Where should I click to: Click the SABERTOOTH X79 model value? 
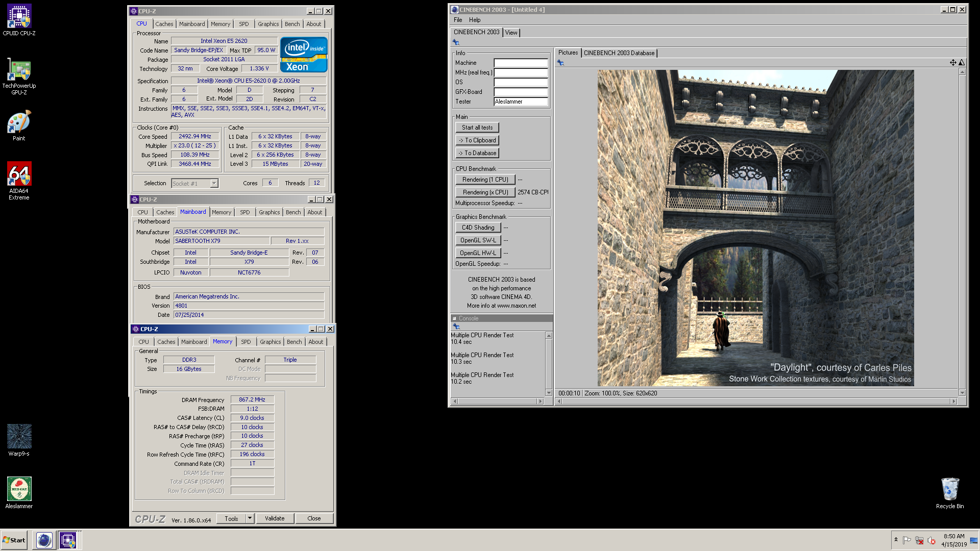(x=222, y=241)
